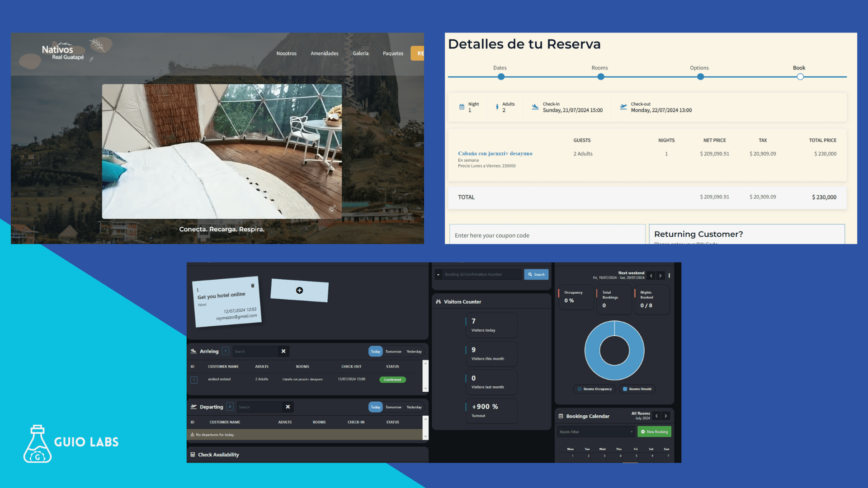Click the warning icon in no departures notice
The height and width of the screenshot is (488, 868).
pos(193,435)
